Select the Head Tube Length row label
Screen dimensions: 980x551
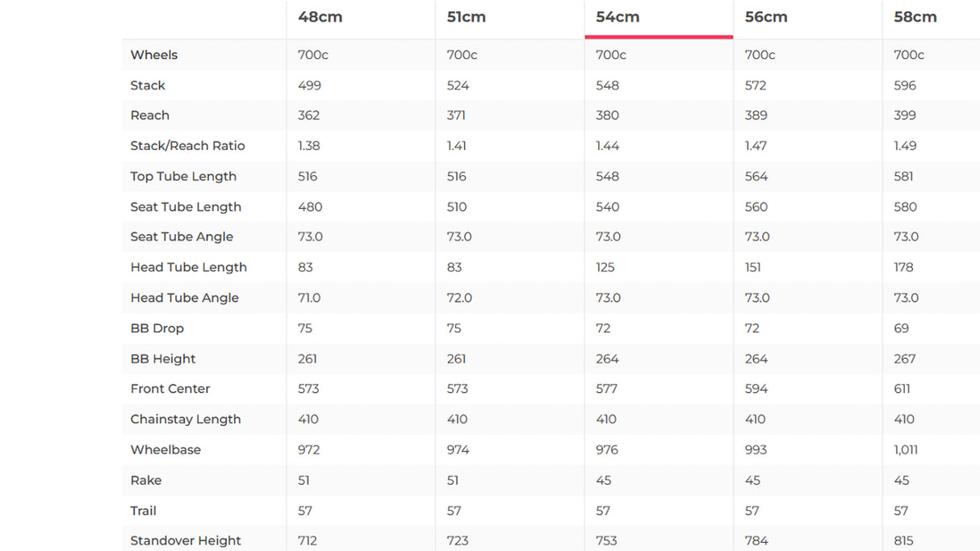(x=188, y=267)
